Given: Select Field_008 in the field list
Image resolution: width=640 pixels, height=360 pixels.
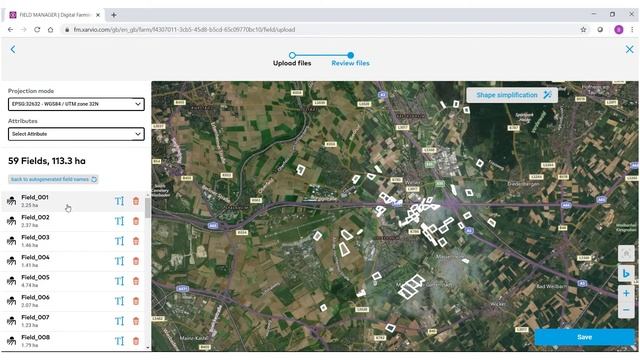Looking at the screenshot, I should [x=73, y=341].
